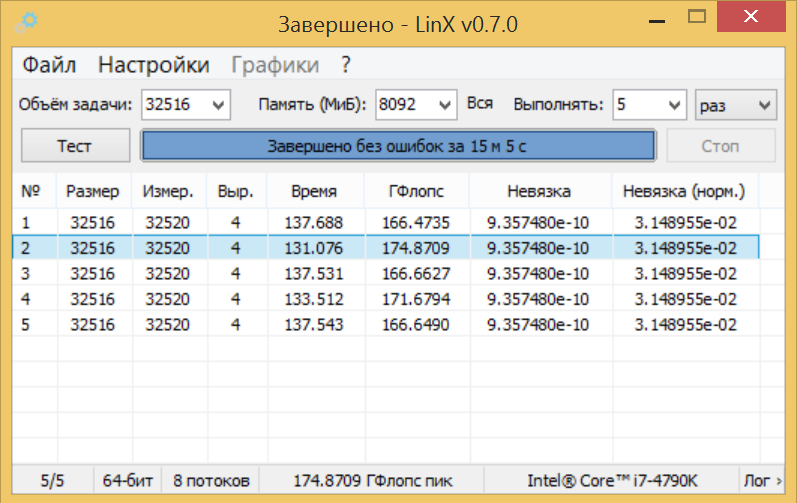Start the benchmark with Тест button

(75, 146)
